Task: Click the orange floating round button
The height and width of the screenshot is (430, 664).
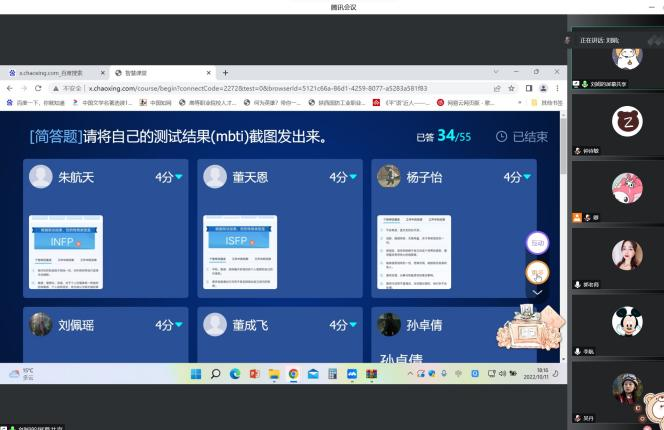Action: coord(537,271)
